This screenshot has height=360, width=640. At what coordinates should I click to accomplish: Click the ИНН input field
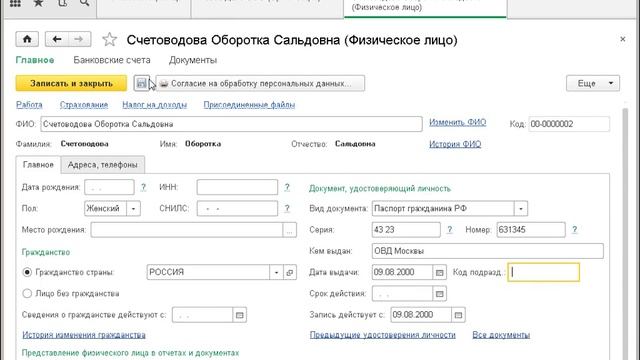click(237, 187)
